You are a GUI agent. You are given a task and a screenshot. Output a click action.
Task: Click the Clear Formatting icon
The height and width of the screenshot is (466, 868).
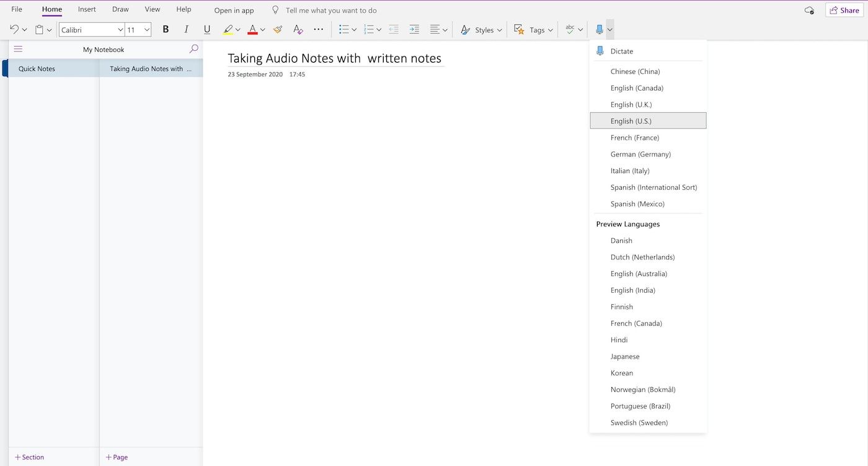[298, 29]
